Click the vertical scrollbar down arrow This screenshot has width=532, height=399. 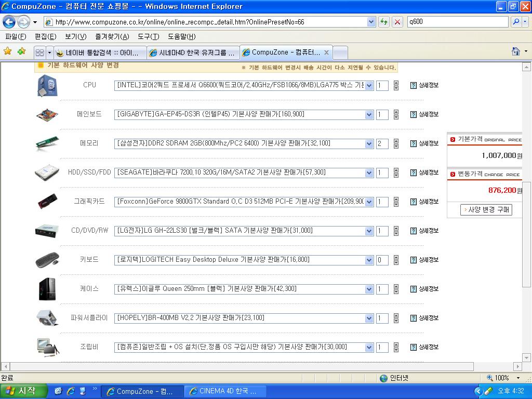(x=526, y=357)
